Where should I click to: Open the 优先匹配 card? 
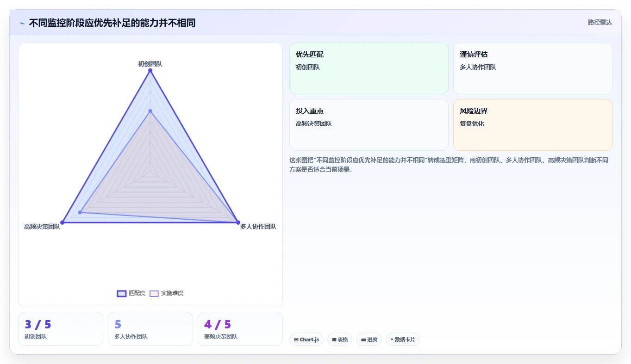click(x=369, y=68)
